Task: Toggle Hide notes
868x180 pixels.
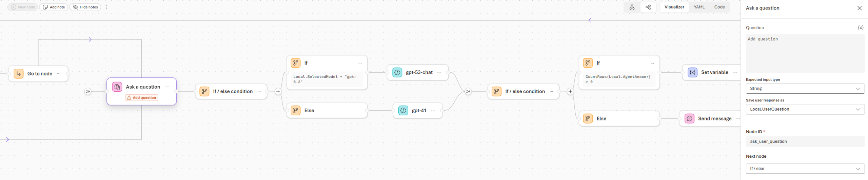Action: click(85, 7)
